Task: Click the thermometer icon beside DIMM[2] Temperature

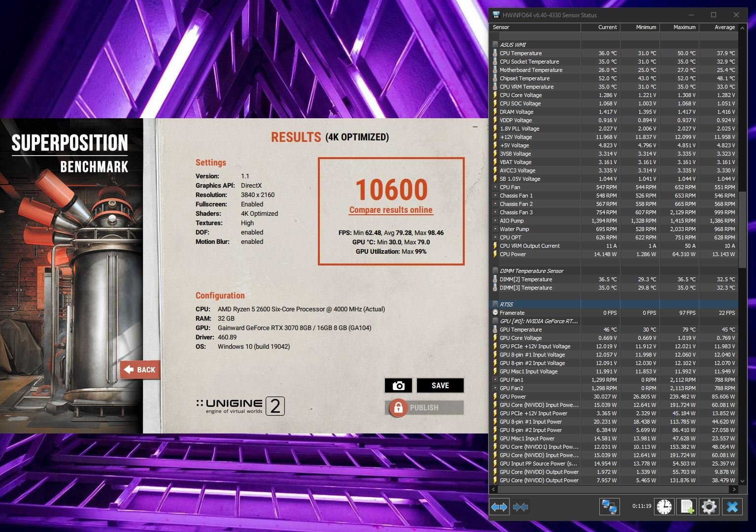Action: pos(495,279)
